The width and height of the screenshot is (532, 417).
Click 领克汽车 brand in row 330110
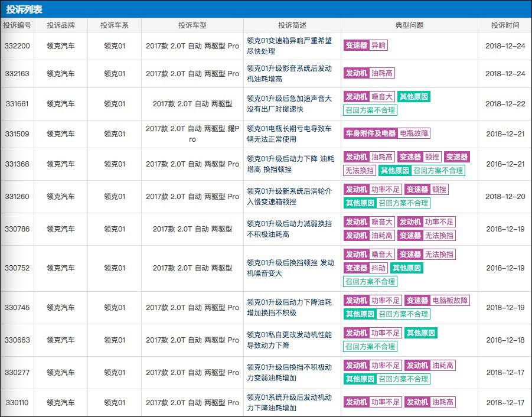(x=61, y=403)
